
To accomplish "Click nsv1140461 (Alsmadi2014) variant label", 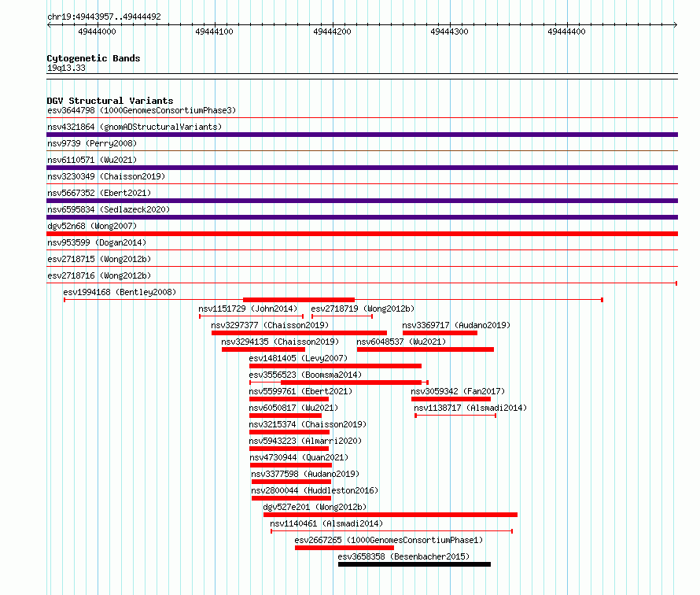I will click(326, 523).
